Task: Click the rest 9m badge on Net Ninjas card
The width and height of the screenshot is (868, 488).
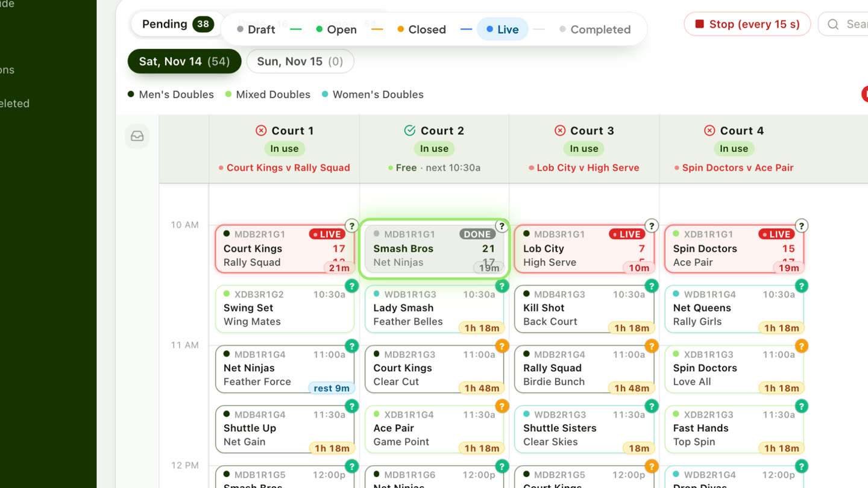Action: tap(331, 388)
